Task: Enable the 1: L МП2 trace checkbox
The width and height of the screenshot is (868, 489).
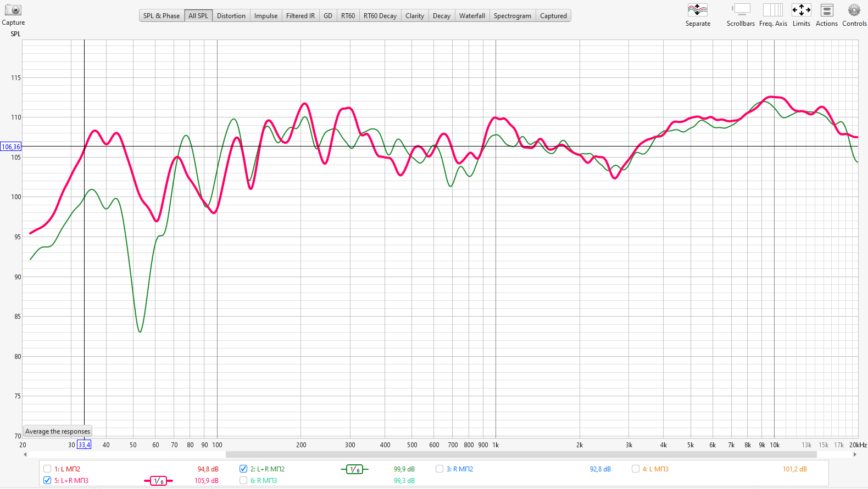Action: [x=47, y=469]
